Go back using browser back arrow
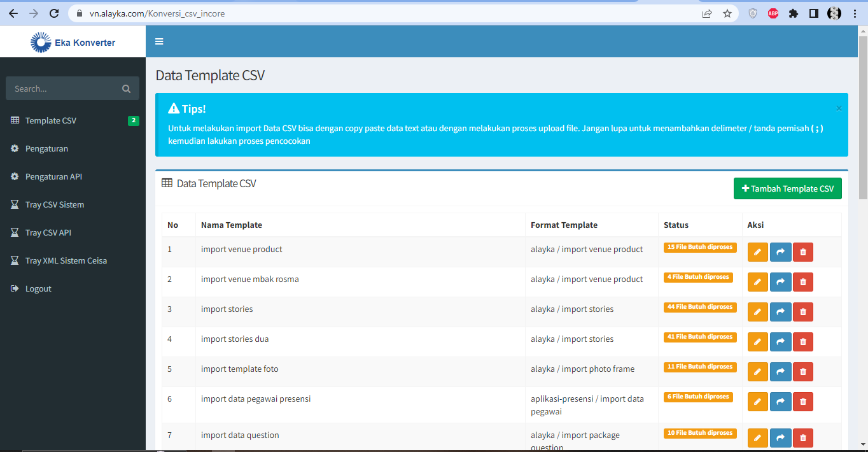 point(13,13)
